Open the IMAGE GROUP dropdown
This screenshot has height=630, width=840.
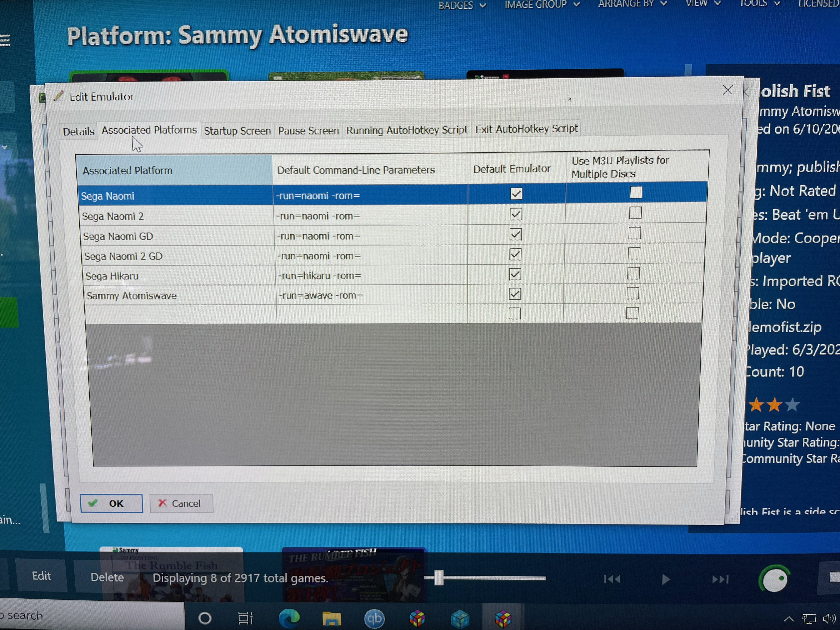coord(542,5)
